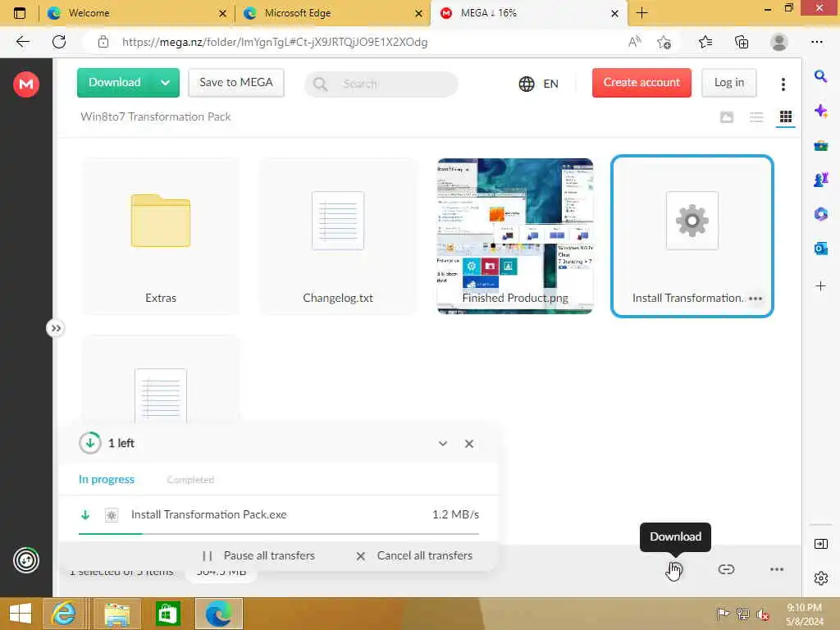This screenshot has width=840, height=630.
Task: Go back with browser back arrow
Action: coord(22,42)
